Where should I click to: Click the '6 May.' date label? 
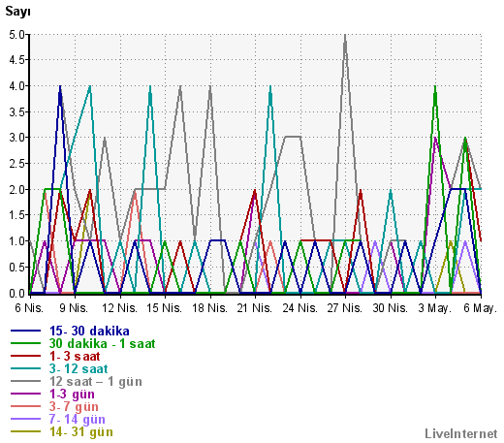(480, 308)
